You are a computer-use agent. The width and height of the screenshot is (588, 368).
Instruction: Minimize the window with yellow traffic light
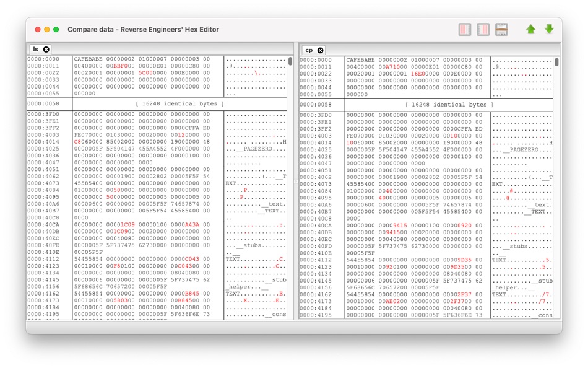pos(47,29)
